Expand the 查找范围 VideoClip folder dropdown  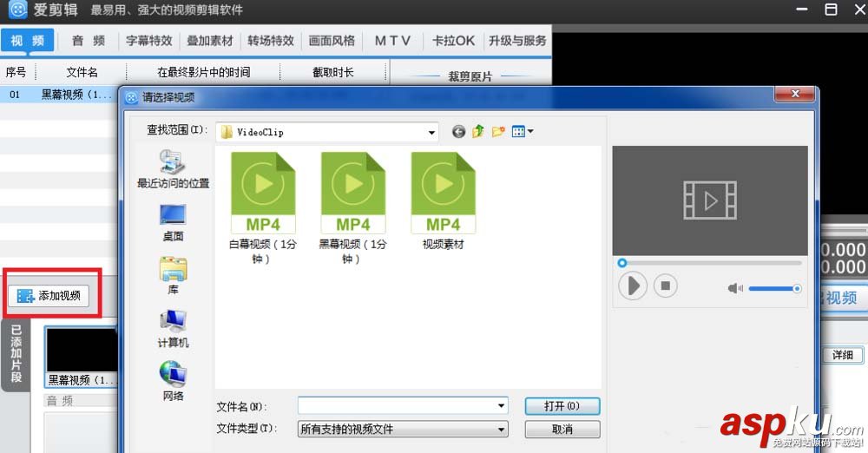(431, 133)
